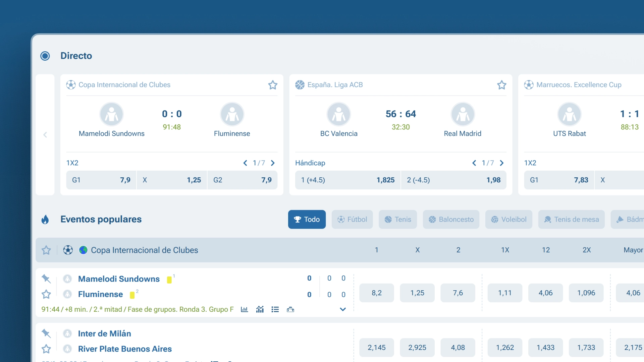
Task: Favorite the Copa Internacional de Clubes live card
Action: pos(273,85)
